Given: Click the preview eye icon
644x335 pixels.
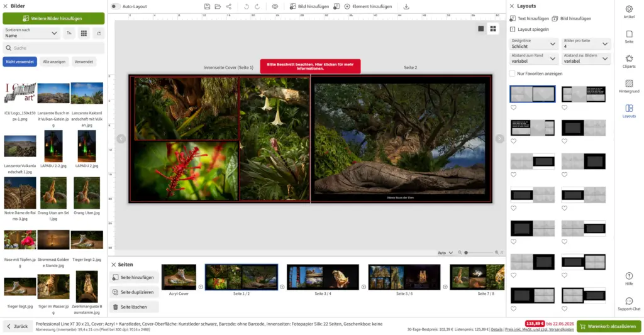Looking at the screenshot, I should click(x=275, y=6).
